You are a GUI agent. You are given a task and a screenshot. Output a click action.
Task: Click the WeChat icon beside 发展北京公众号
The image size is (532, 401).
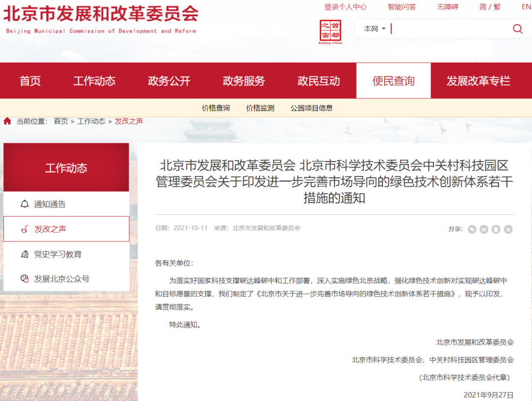tap(25, 279)
